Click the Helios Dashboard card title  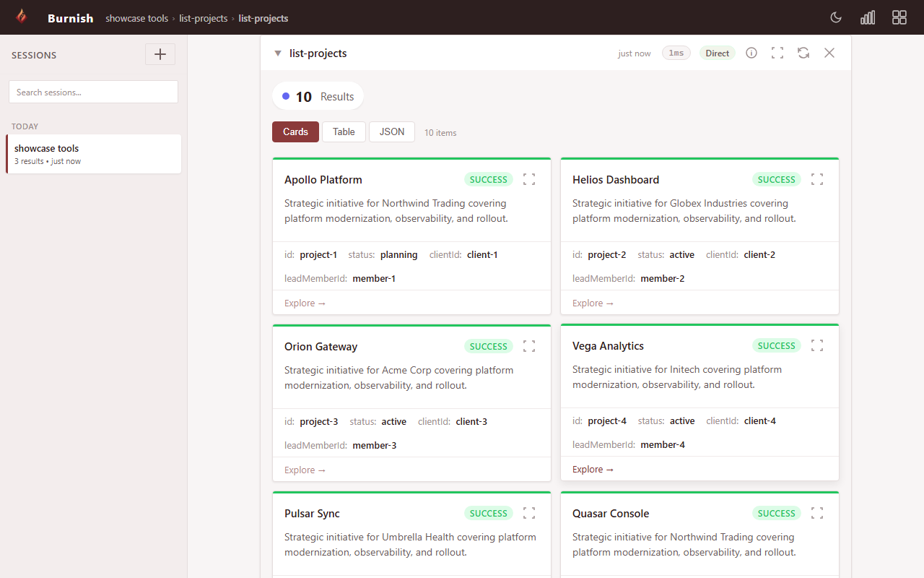click(616, 180)
